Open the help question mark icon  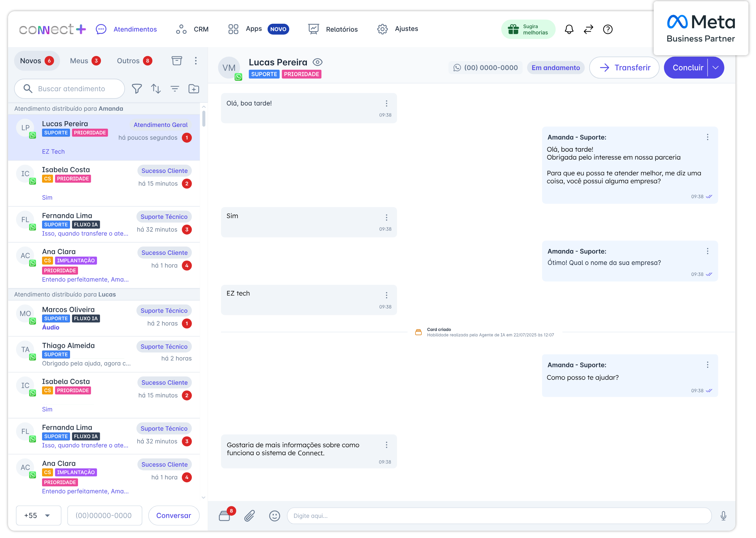(608, 29)
